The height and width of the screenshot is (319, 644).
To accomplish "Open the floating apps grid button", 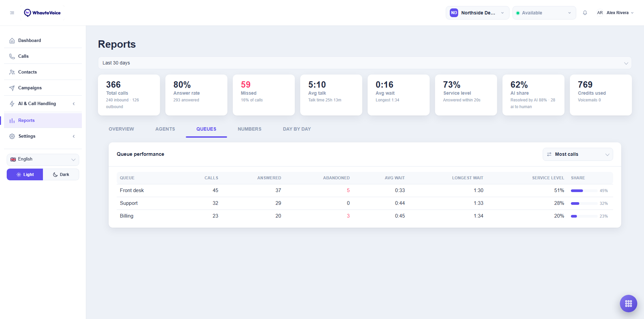I will 629,304.
